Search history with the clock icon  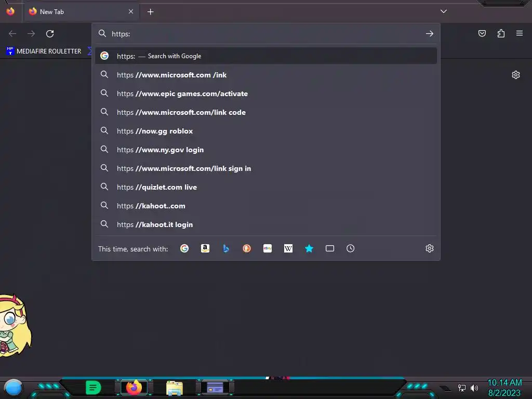351,248
